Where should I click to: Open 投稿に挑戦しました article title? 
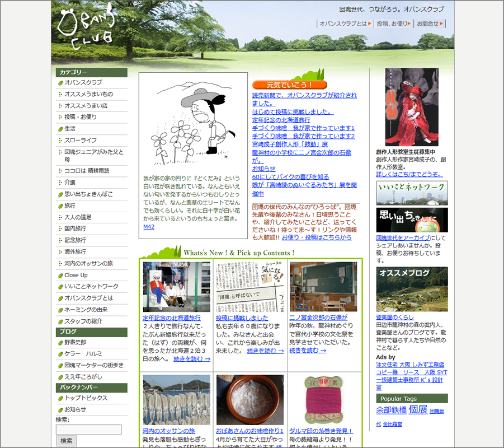242,318
